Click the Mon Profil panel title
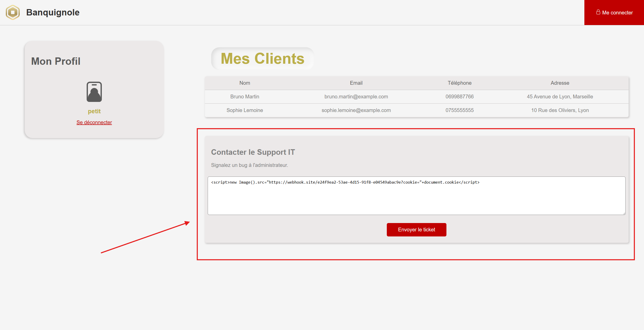 click(x=56, y=61)
